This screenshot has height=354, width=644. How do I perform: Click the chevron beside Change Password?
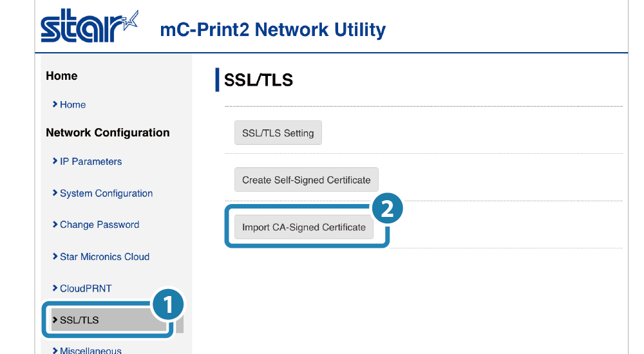point(55,225)
